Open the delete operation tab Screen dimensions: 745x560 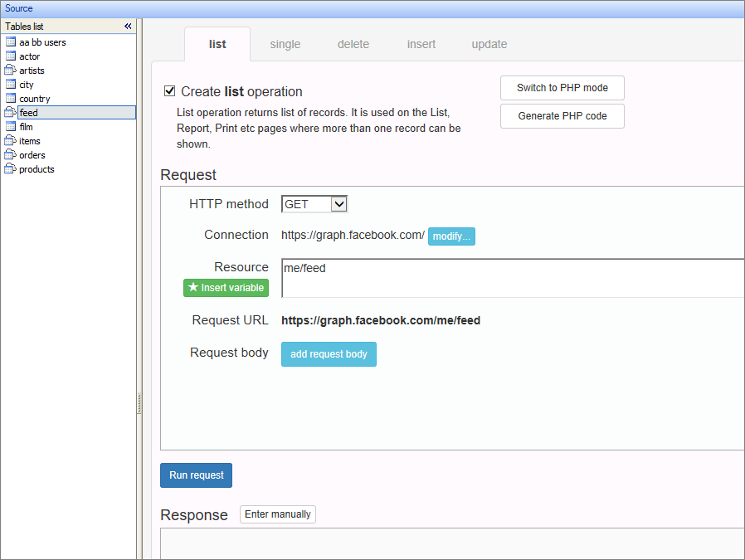pos(353,44)
